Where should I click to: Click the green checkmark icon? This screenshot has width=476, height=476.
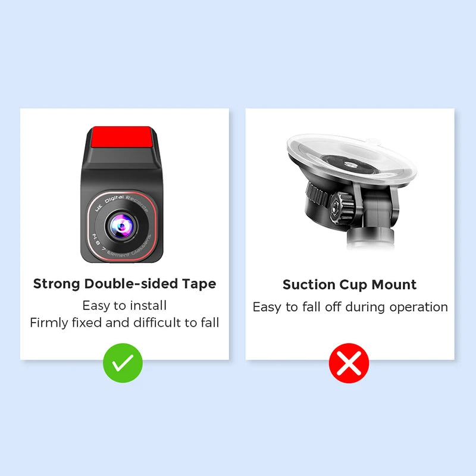point(123,363)
